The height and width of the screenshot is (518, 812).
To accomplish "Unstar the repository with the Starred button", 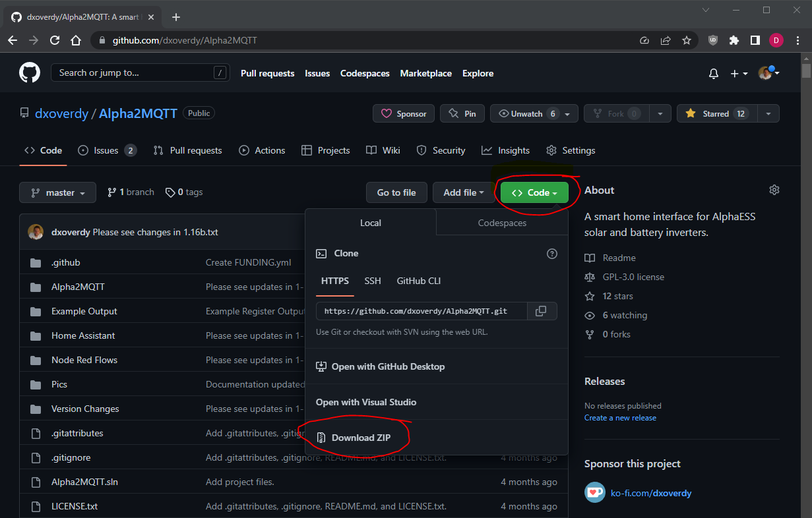I will (x=716, y=113).
